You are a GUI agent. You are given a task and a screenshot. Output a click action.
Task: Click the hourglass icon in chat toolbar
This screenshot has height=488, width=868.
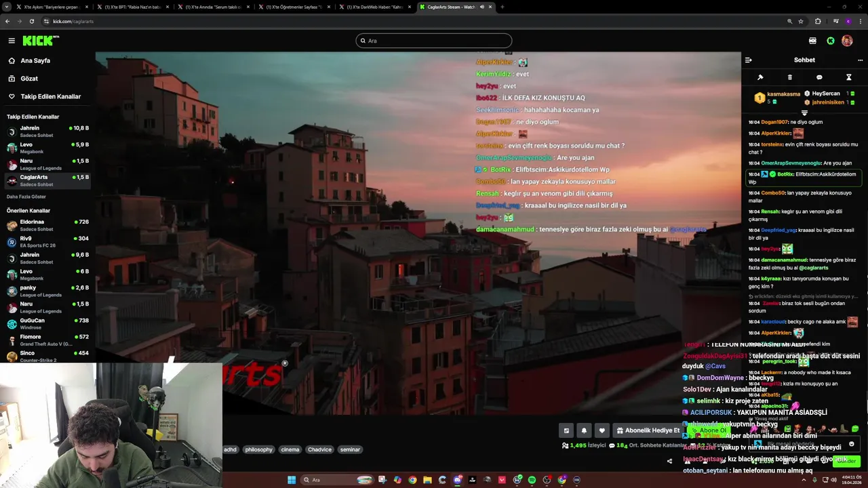(848, 77)
